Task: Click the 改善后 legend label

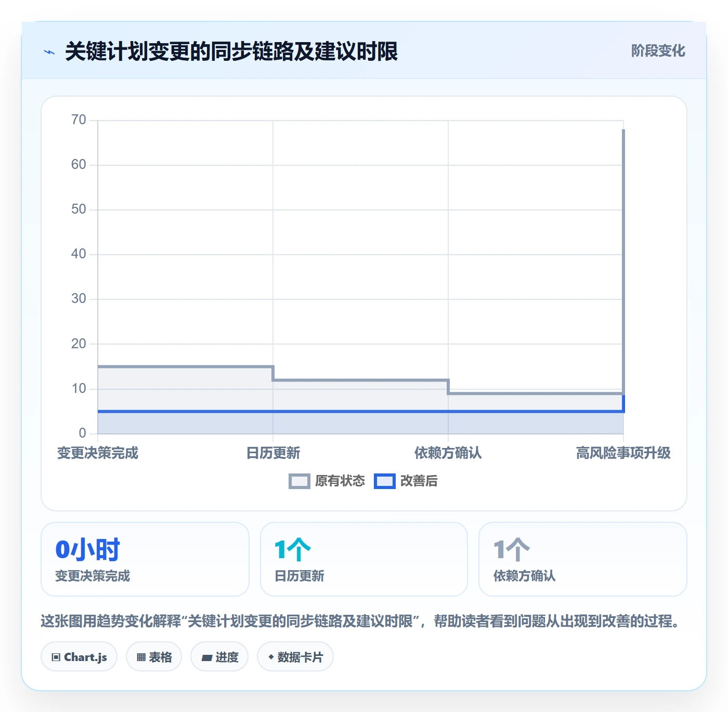Action: pos(419,481)
